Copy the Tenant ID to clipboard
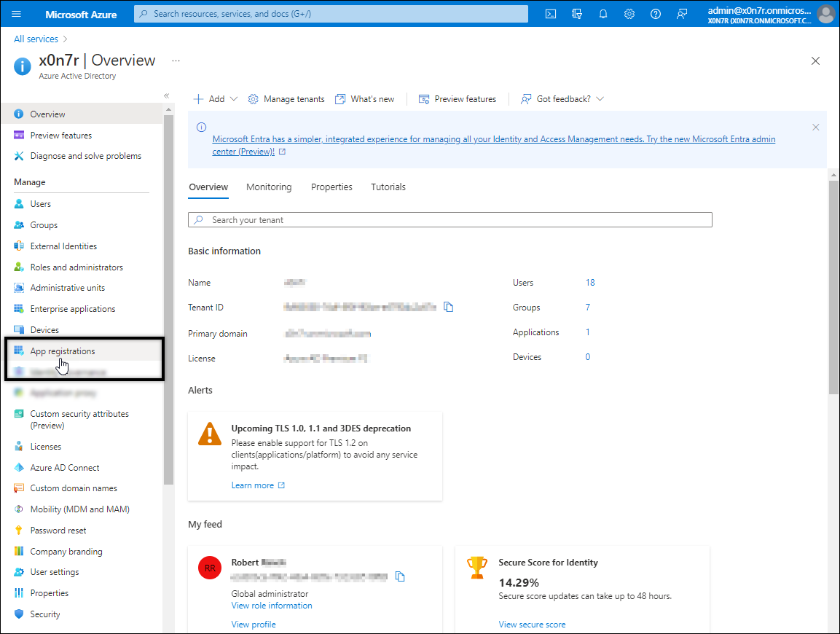840x634 pixels. [x=449, y=308]
